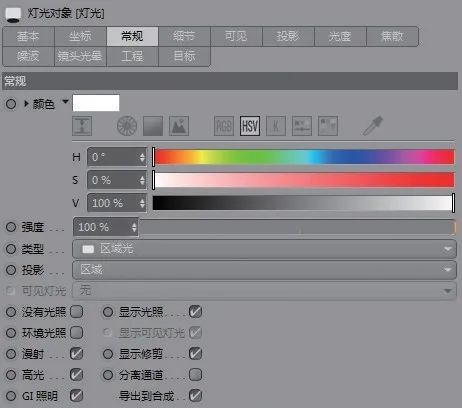This screenshot has width=462, height=408.
Task: Open the 类型 dropdown showing 区域光
Action: (264, 249)
